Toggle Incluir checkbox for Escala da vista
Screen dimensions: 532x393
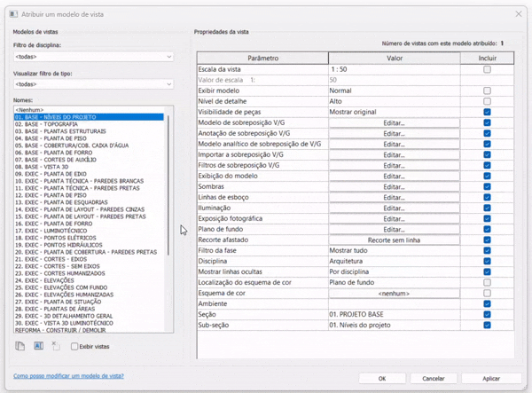487,68
